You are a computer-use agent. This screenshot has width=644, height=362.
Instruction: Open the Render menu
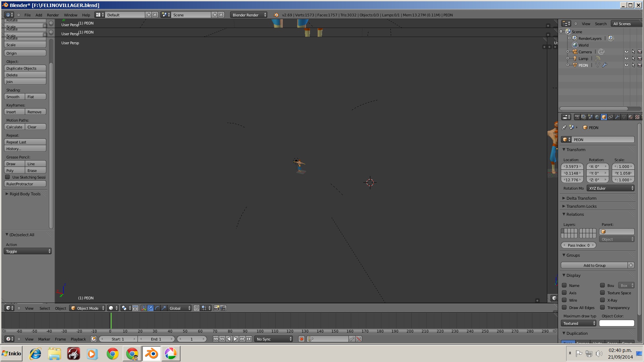point(53,15)
